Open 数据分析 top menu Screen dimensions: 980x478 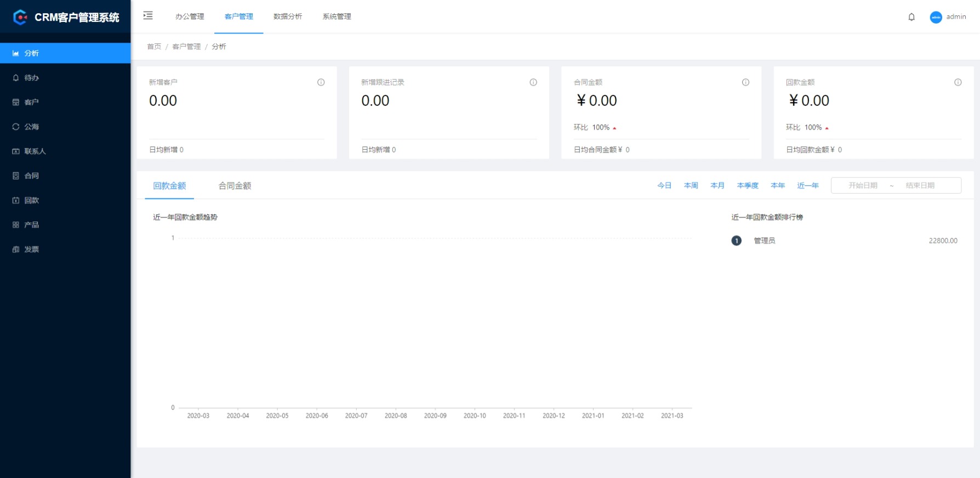[288, 16]
